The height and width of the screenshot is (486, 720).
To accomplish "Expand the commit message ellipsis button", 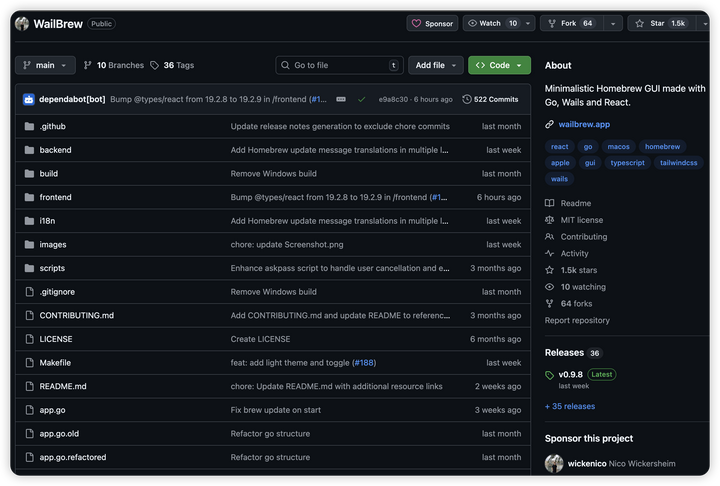I will pyautogui.click(x=341, y=99).
